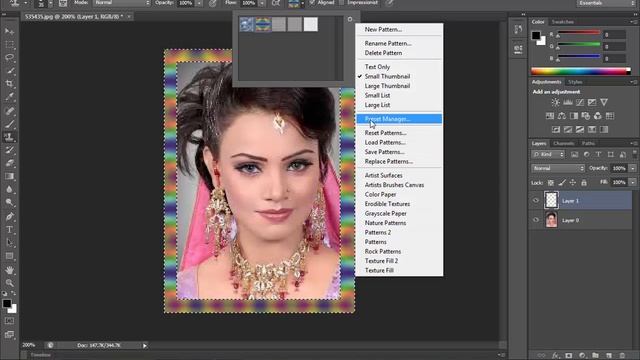Click the color spectrum ramp bar

click(x=581, y=71)
